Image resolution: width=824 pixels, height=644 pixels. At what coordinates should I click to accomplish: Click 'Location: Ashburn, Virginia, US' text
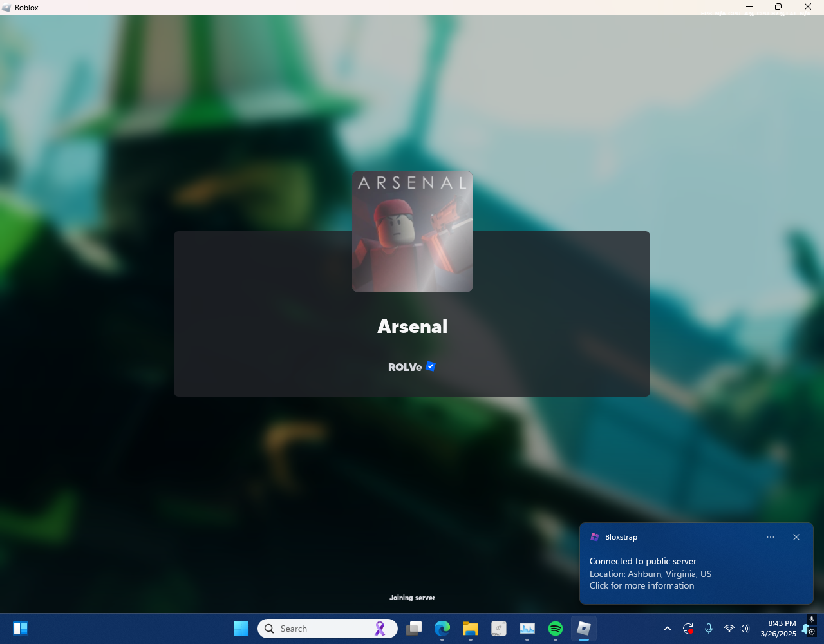coord(650,574)
